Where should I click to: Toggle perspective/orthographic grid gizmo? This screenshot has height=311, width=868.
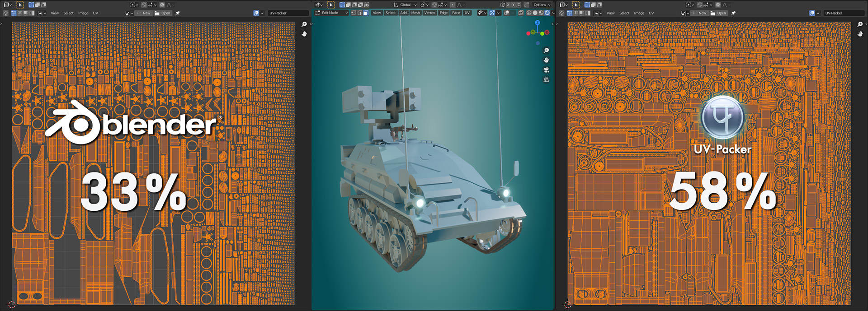click(546, 79)
